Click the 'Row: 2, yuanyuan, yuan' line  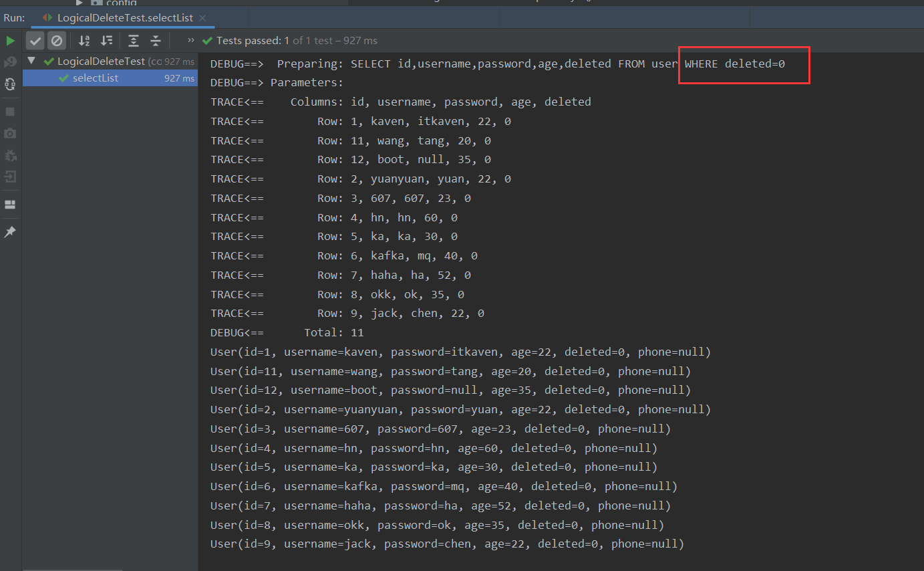[361, 179]
